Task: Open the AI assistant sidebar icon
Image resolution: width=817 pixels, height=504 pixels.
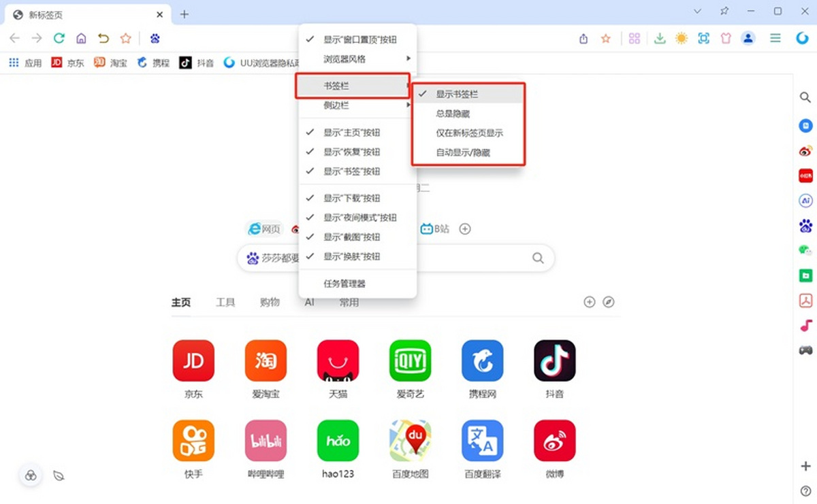Action: pos(805,201)
